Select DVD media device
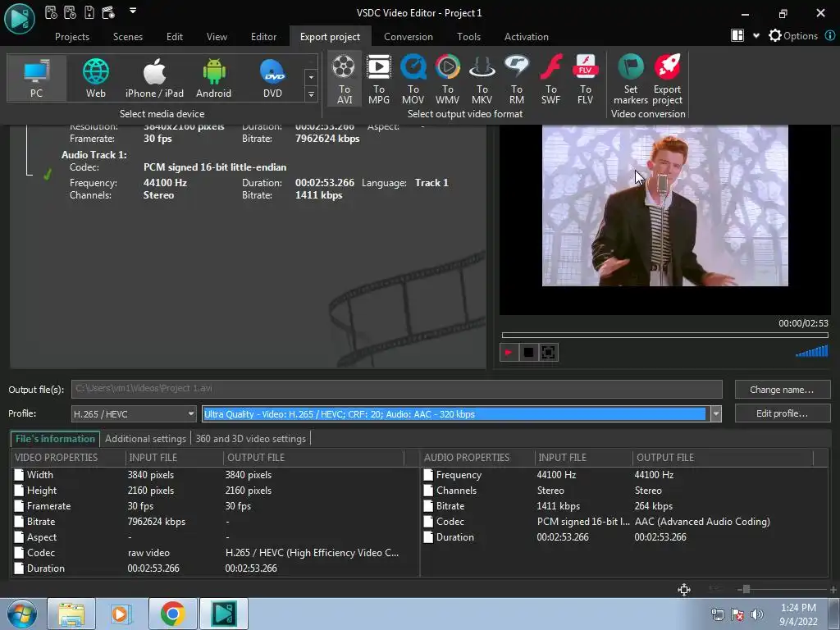 [x=272, y=78]
